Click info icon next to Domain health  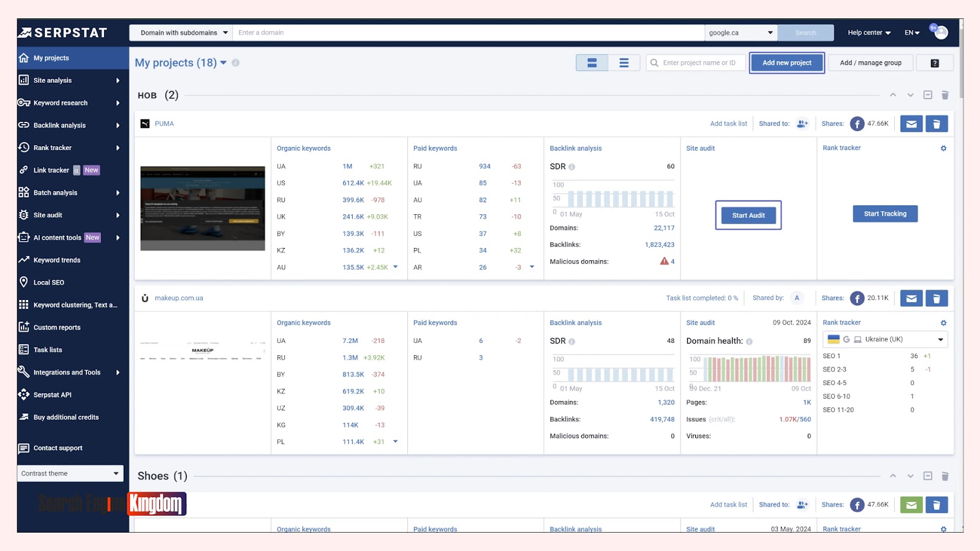(x=749, y=342)
